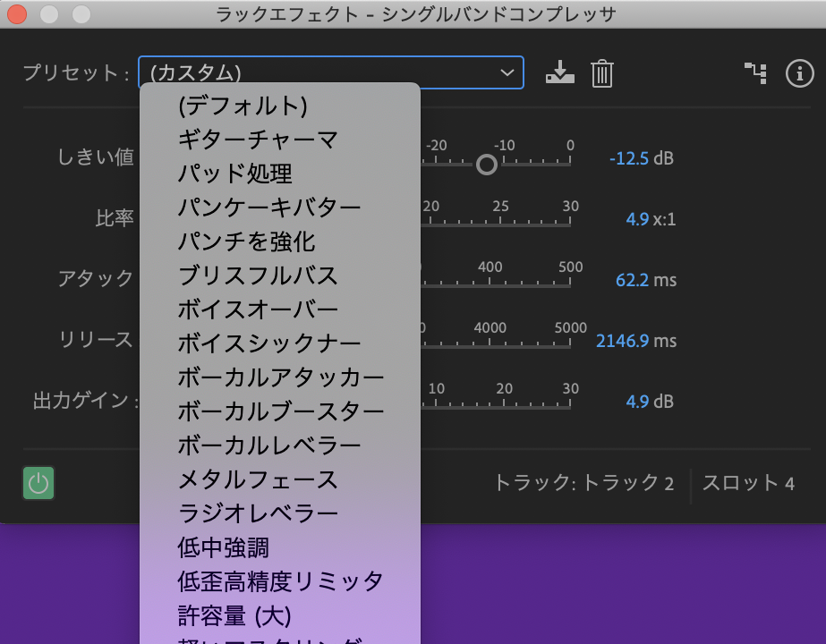
Task: Toggle the green effect power button
Action: point(38,484)
